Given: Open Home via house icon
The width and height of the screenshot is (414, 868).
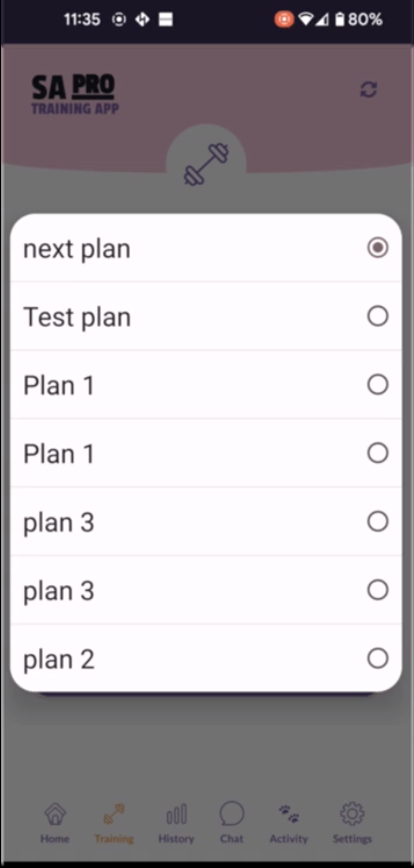Looking at the screenshot, I should [55, 814].
